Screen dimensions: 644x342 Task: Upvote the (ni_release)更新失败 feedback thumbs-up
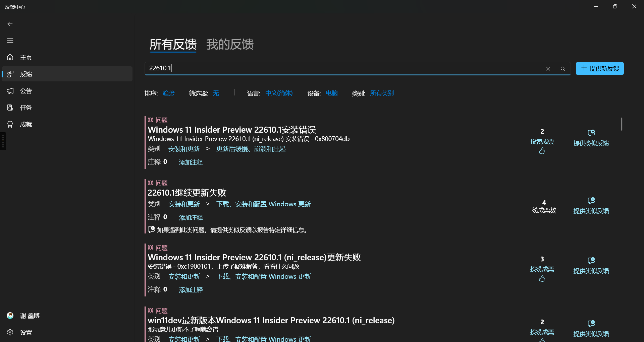pos(542,278)
